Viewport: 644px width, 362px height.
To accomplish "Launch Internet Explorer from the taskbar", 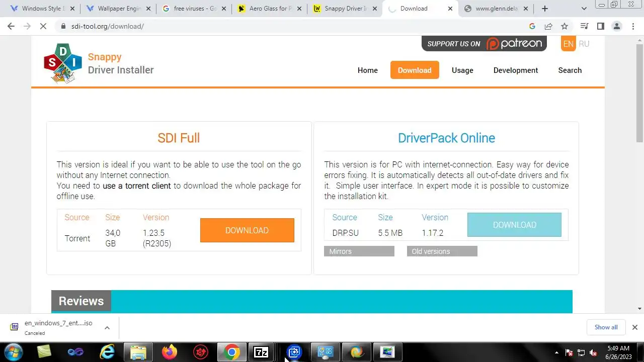I will [107, 352].
